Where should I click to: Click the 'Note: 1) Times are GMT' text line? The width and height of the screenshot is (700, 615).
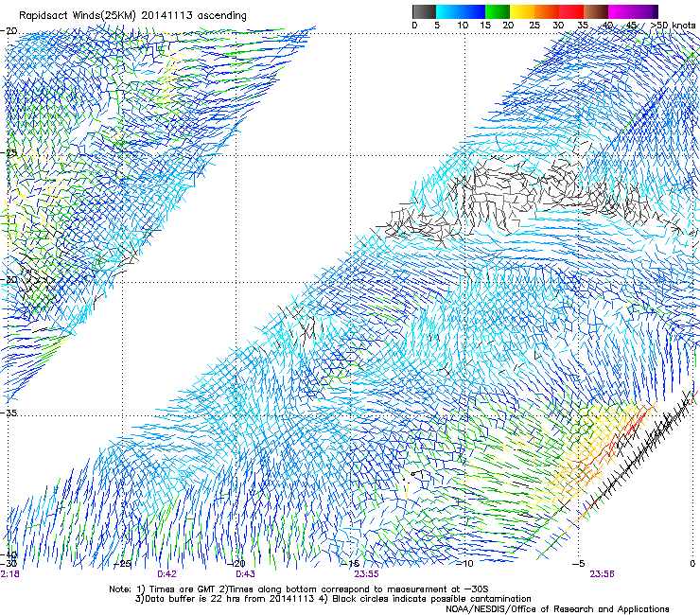298,589
